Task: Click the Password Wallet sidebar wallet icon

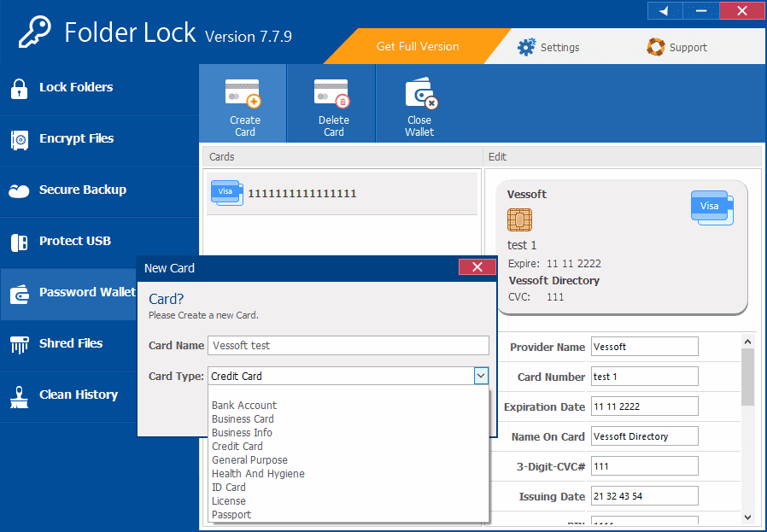Action: 20,295
